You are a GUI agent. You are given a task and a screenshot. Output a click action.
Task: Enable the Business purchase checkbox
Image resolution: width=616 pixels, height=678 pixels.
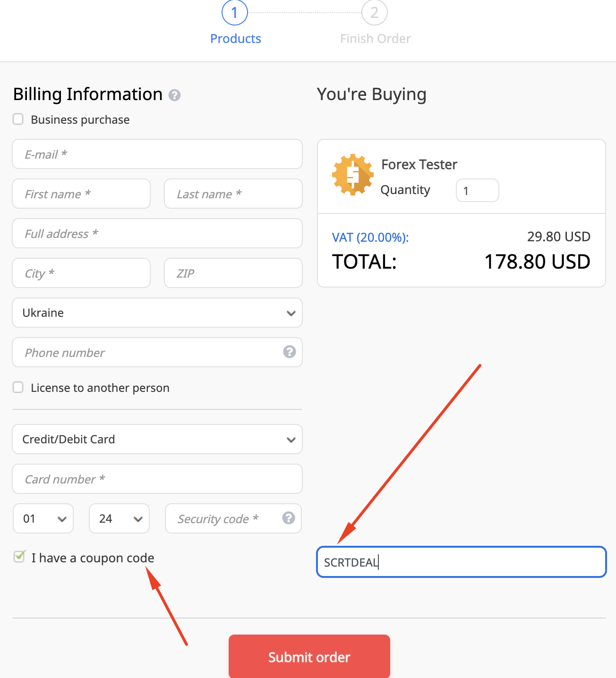(18, 119)
